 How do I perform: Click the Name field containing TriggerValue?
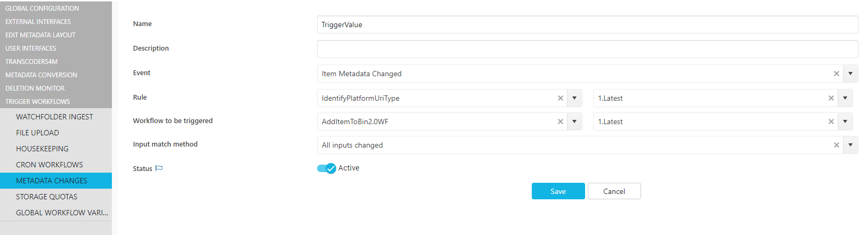click(x=587, y=25)
